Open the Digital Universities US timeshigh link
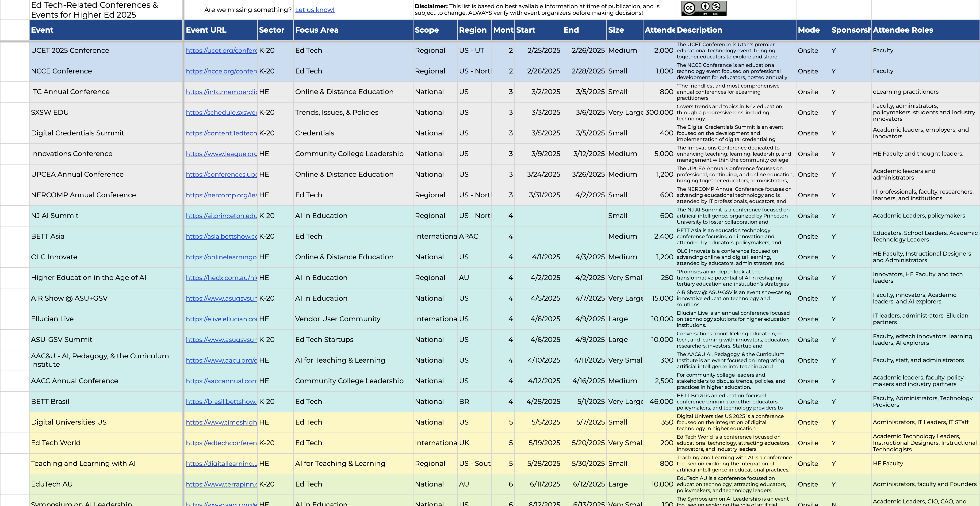Screen dimensions: 980x506 pyautogui.click(x=221, y=422)
